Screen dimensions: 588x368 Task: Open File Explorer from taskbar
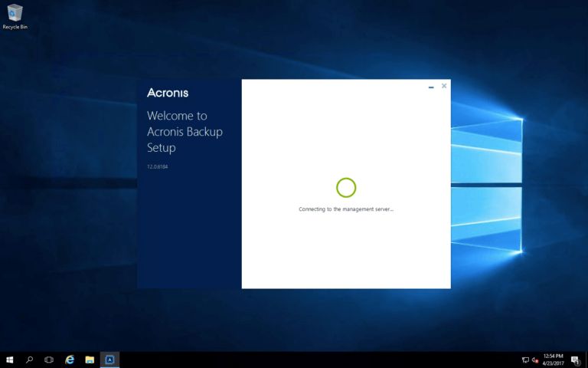pos(90,360)
